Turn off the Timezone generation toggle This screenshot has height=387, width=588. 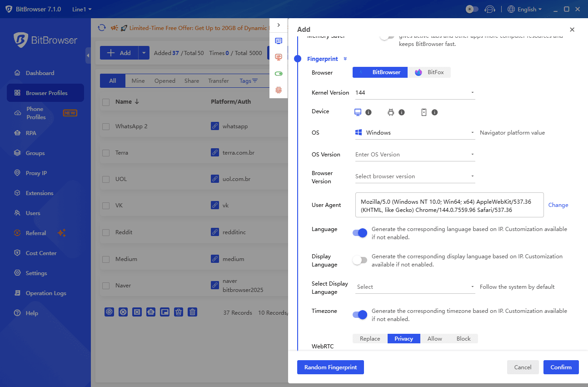coord(360,314)
